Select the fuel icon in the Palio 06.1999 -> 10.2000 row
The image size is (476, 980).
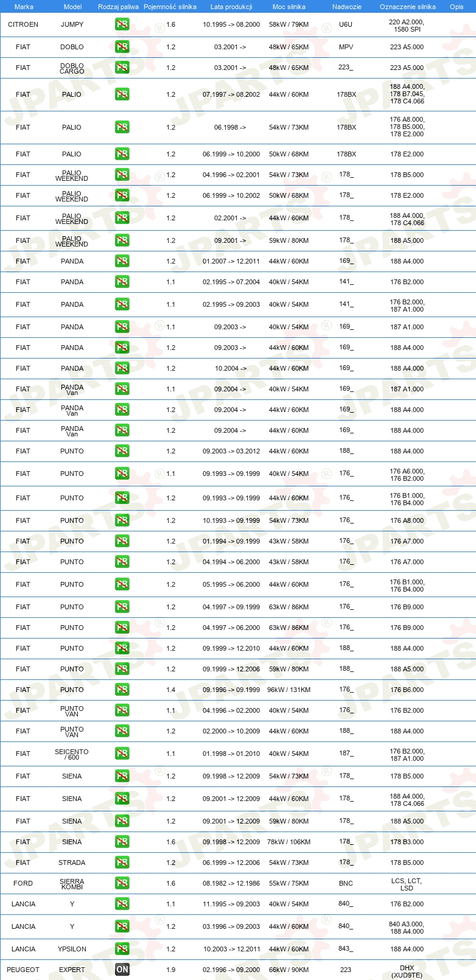[x=122, y=154]
